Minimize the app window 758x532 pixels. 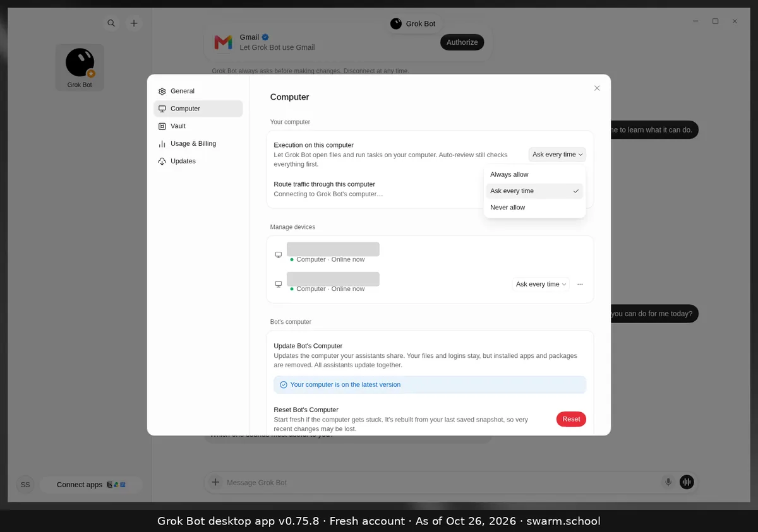[696, 21]
